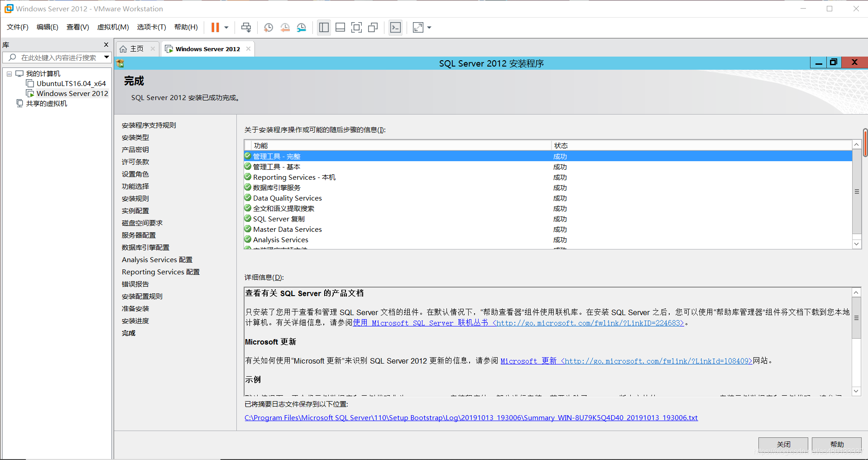This screenshot has width=868, height=460.
Task: Click the 安装程序支持规则 step in sidebar
Action: tap(149, 125)
